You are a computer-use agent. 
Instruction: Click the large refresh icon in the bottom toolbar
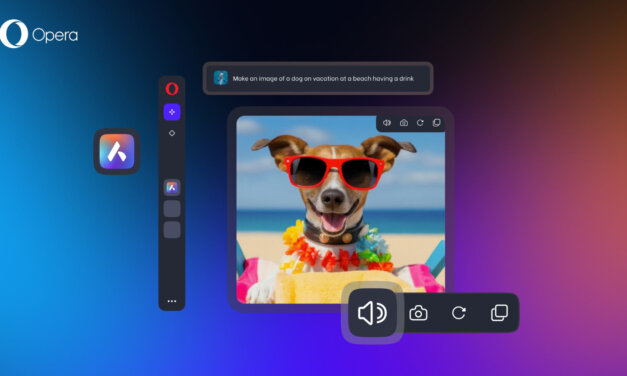click(x=459, y=313)
